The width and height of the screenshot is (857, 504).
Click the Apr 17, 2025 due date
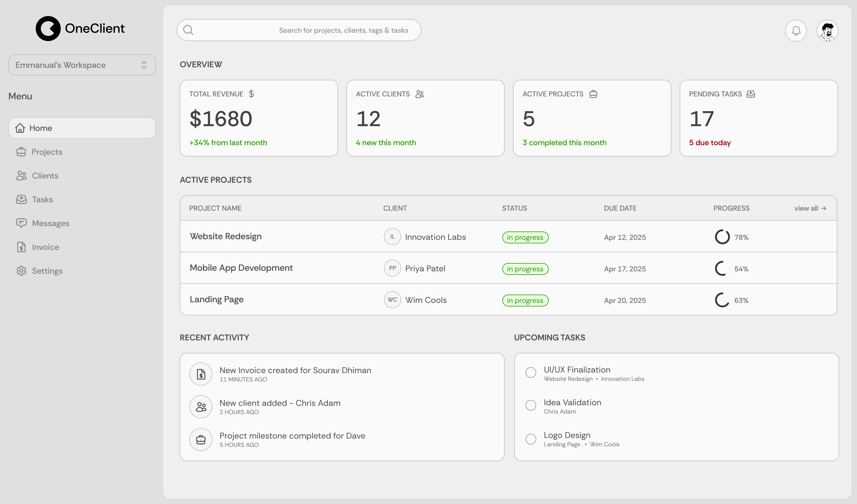tap(625, 269)
